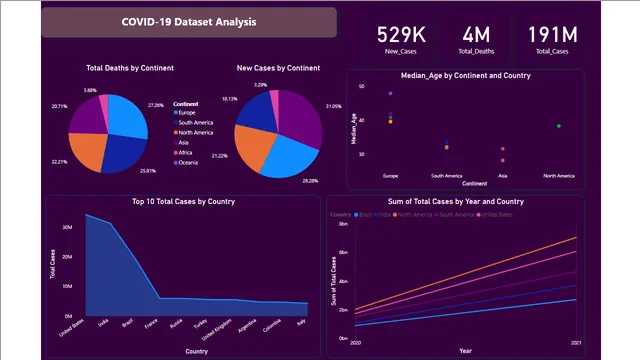Screen dimensions: 640x360
Task: Select the 191M Total_Cases card
Action: pos(552,39)
